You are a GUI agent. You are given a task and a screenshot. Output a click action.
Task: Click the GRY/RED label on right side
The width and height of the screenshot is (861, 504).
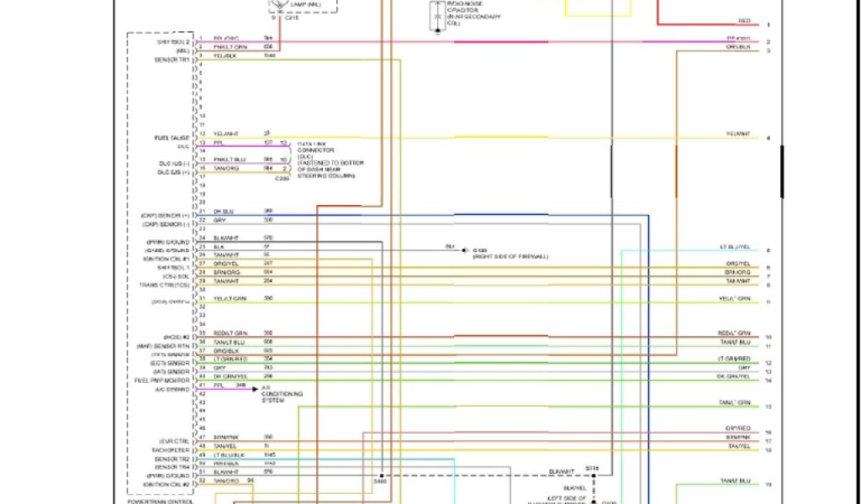point(737,428)
